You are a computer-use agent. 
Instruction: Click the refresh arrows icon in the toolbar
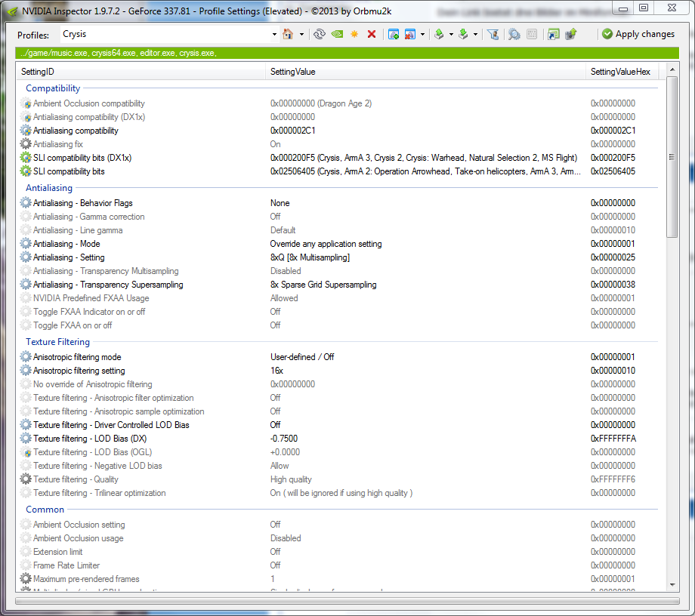click(319, 34)
